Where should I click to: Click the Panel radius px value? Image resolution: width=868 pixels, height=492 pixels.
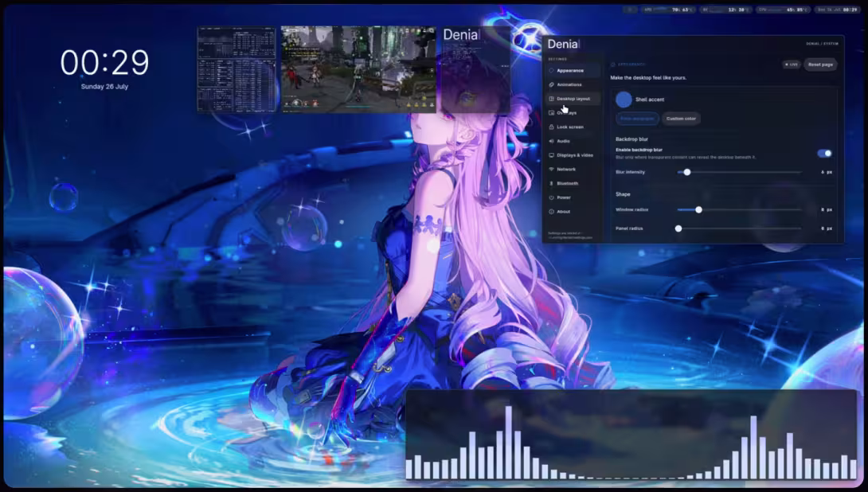coord(827,228)
